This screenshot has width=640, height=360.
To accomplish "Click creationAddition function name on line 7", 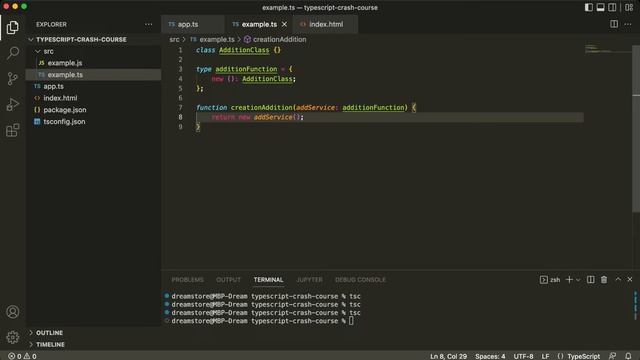I will tap(262, 108).
